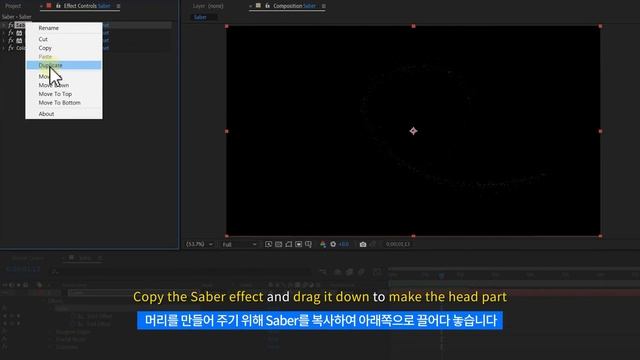
Task: Click the reset exposure icon
Action: [x=333, y=244]
